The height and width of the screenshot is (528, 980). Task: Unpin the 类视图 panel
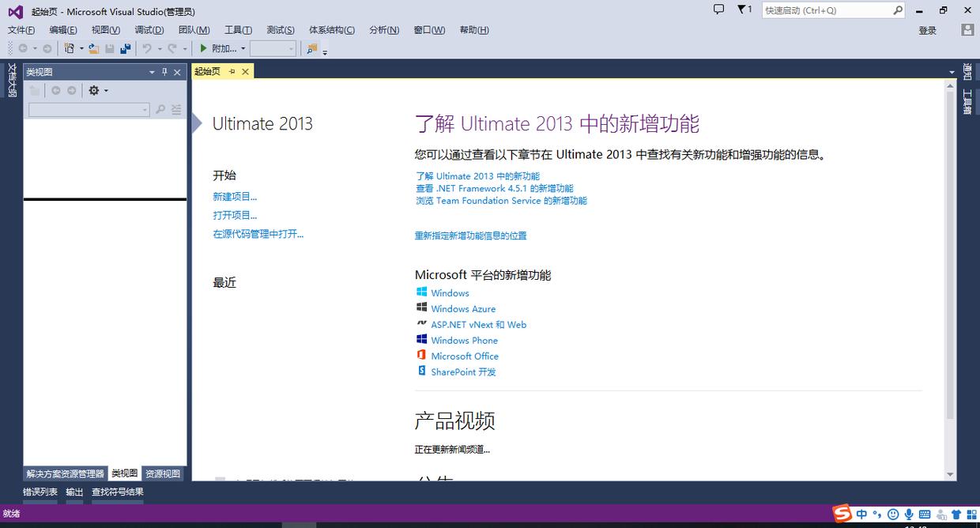pyautogui.click(x=164, y=72)
